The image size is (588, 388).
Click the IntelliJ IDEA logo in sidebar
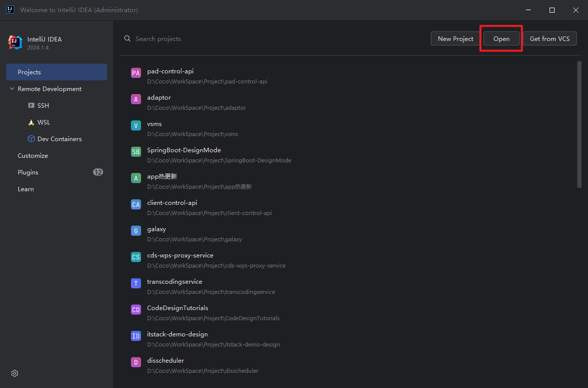(x=15, y=42)
